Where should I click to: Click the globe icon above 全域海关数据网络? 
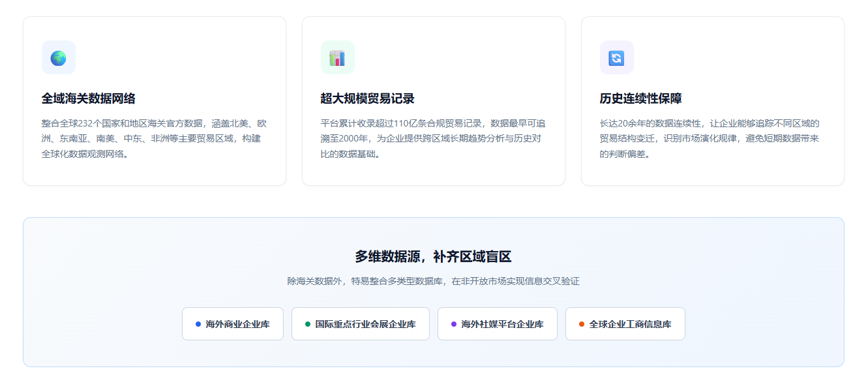tap(59, 58)
